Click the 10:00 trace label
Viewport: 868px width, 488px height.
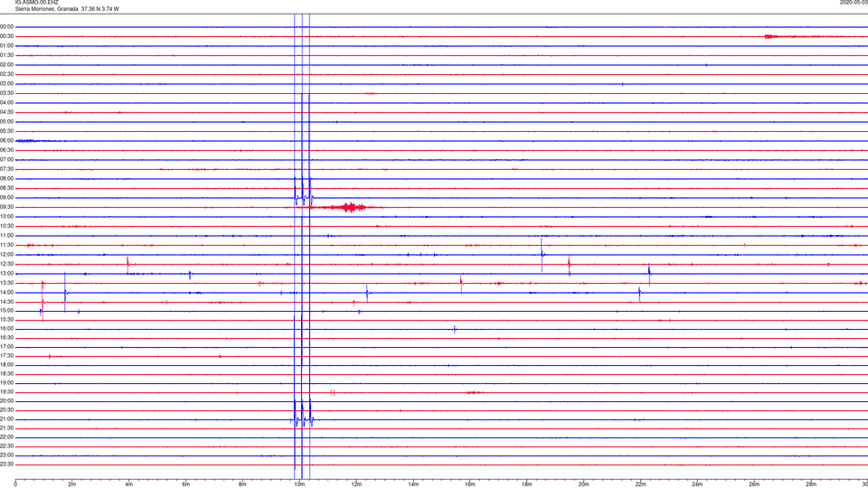click(7, 217)
